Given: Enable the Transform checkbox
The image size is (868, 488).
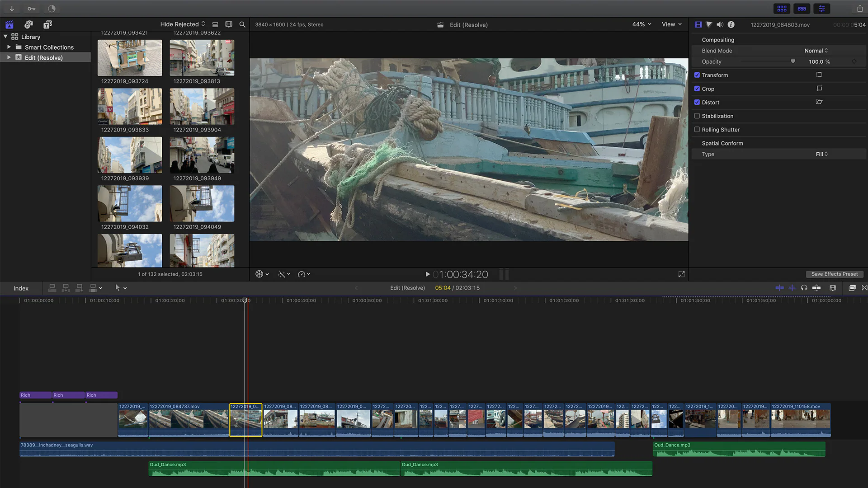Looking at the screenshot, I should (x=697, y=75).
